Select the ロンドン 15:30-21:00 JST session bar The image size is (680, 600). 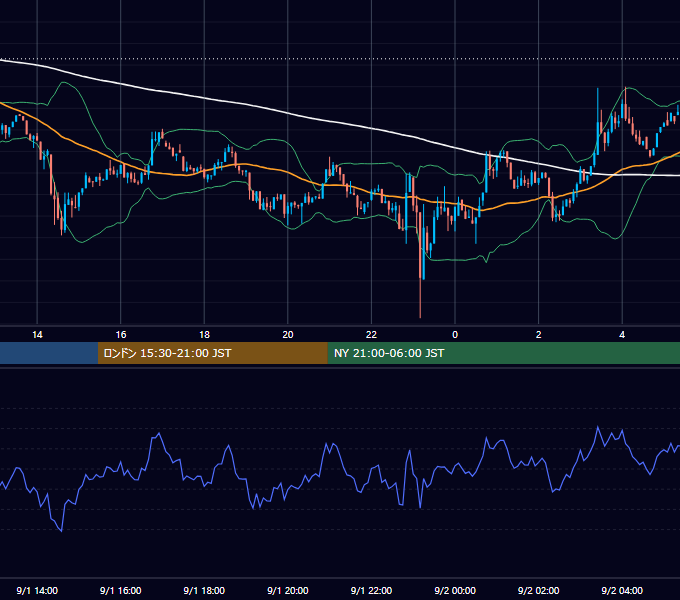point(212,353)
